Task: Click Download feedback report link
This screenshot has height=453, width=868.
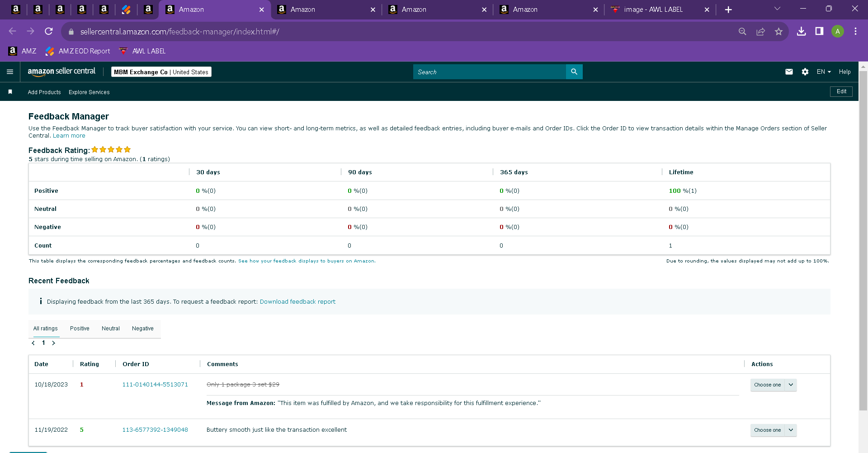Action: click(x=297, y=302)
